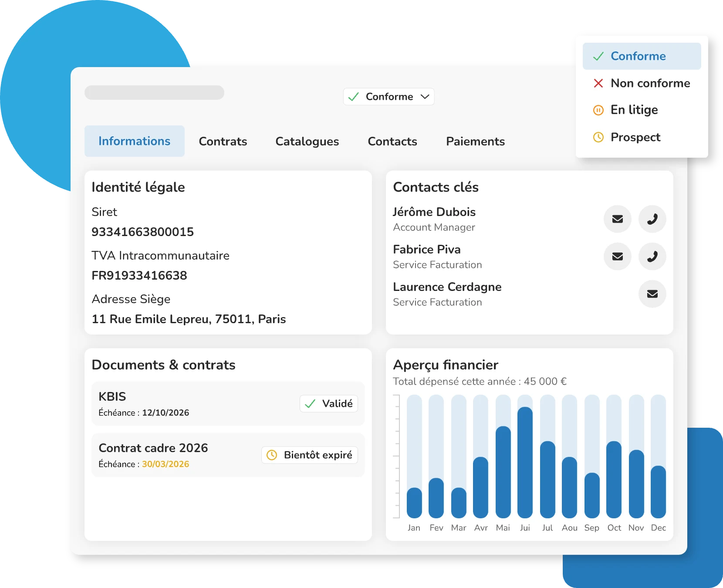Email Fabrice Piva via envelope icon
This screenshot has width=723, height=588.
tap(617, 256)
